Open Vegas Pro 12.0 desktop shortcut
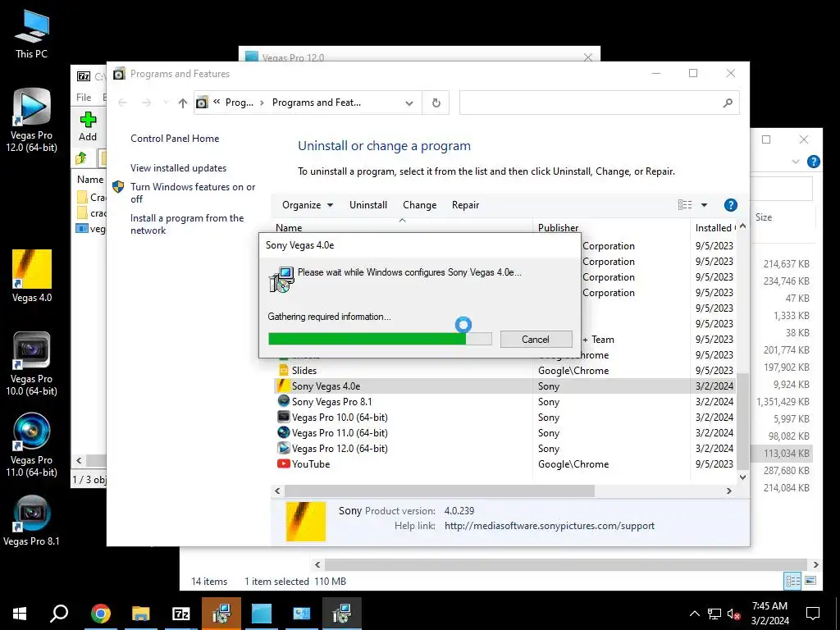This screenshot has width=840, height=630. coord(32,120)
